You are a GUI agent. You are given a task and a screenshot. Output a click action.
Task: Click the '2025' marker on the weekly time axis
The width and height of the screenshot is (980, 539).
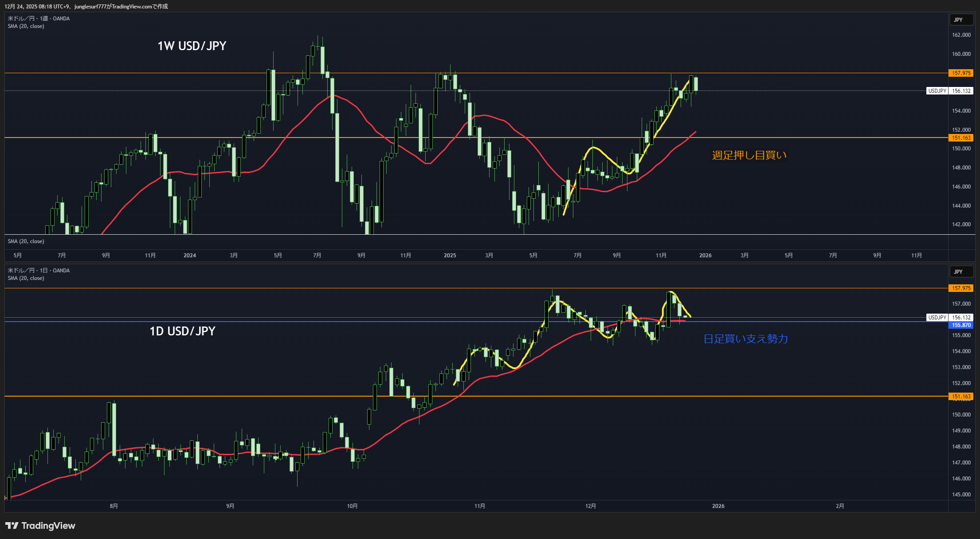click(x=450, y=256)
